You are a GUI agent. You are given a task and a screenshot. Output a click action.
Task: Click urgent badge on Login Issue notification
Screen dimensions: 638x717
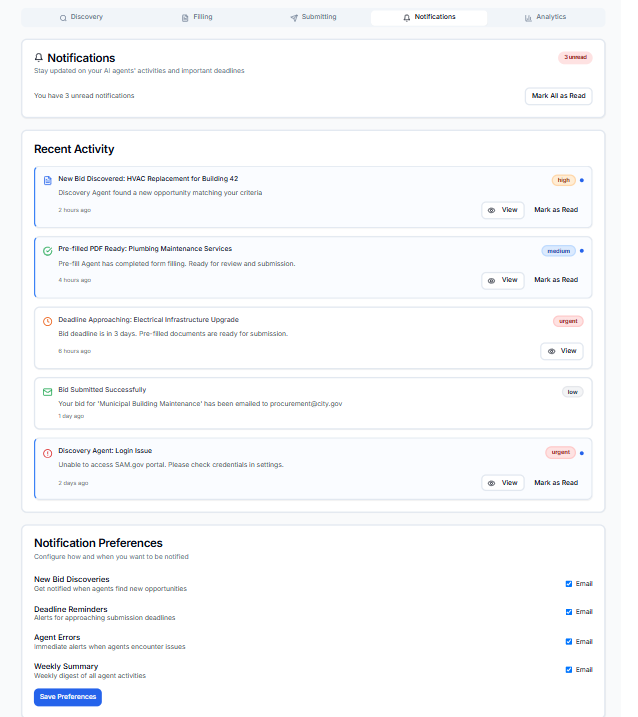click(560, 452)
